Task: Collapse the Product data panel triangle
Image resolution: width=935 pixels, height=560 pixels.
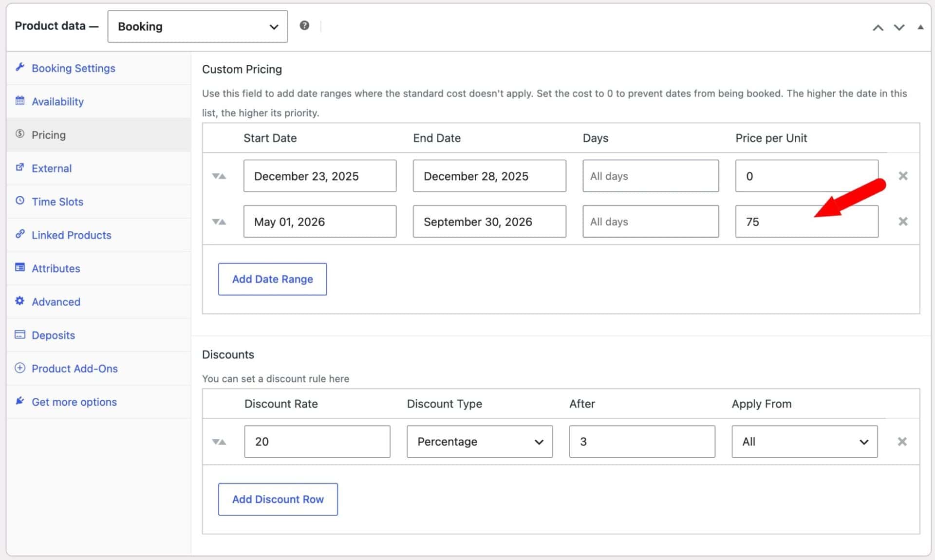Action: pyautogui.click(x=920, y=27)
